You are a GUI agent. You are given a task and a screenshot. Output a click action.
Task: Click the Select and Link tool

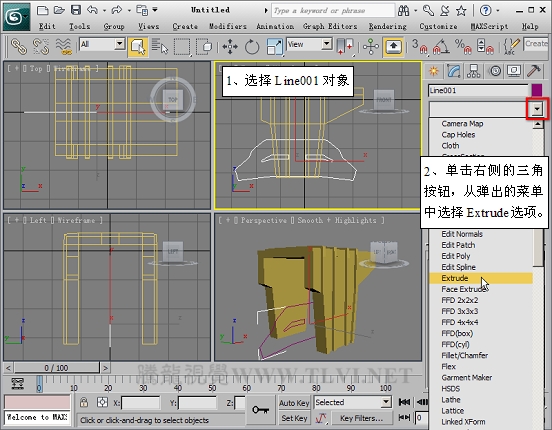(x=19, y=47)
